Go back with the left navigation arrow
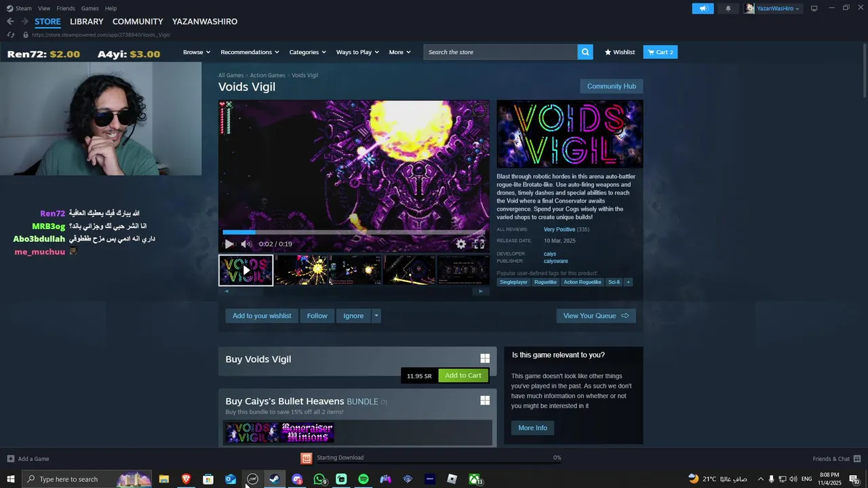 [x=10, y=22]
